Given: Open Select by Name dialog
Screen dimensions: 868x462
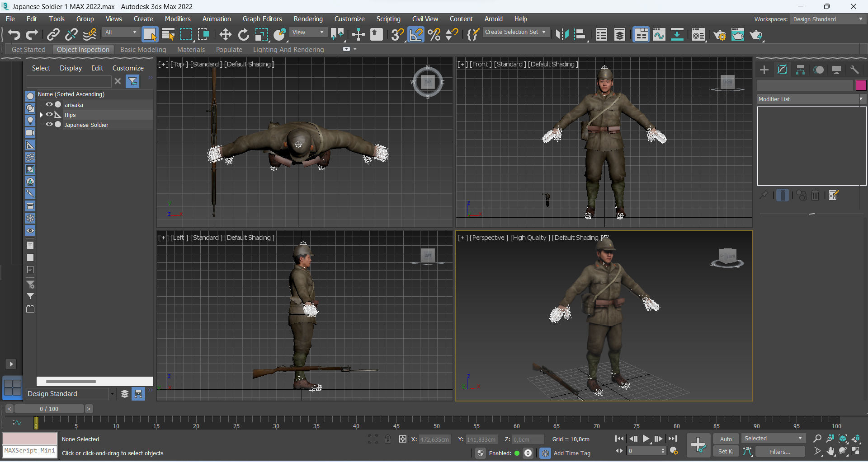Looking at the screenshot, I should point(168,34).
